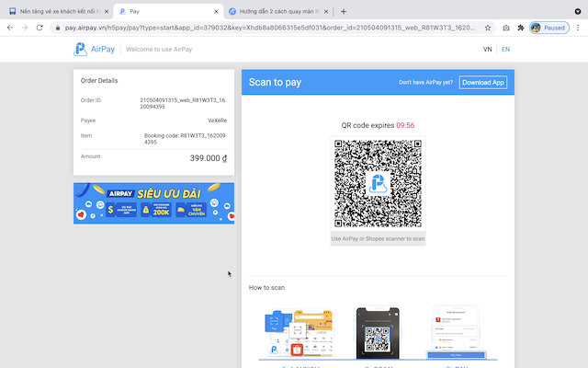This screenshot has height=368, width=588.
Task: Open a new browser tab
Action: 343,12
